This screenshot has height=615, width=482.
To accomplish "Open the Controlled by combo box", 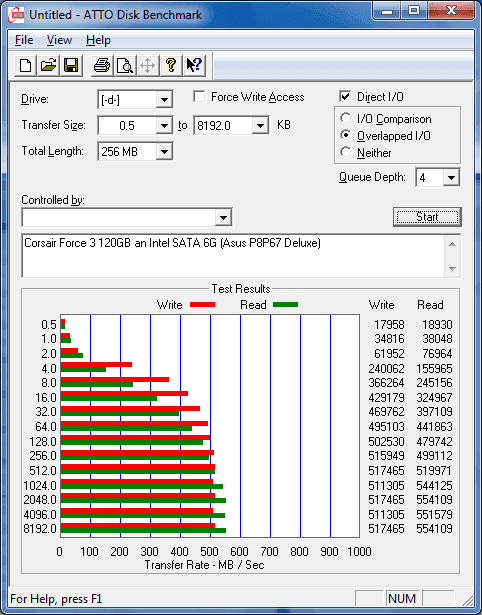I will [127, 217].
